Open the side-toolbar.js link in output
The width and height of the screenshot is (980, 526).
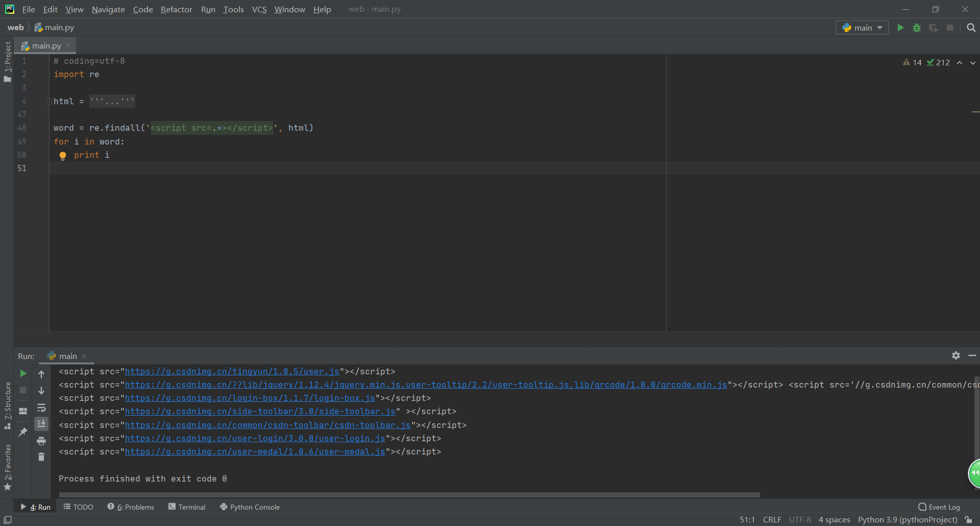pyautogui.click(x=260, y=412)
